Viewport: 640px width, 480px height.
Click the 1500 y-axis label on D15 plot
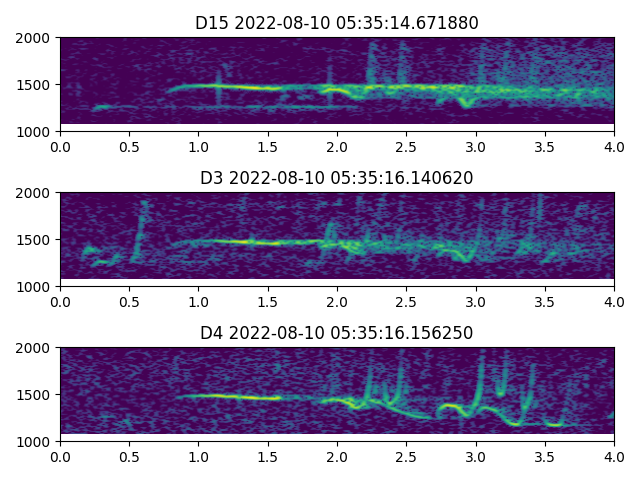point(35,85)
